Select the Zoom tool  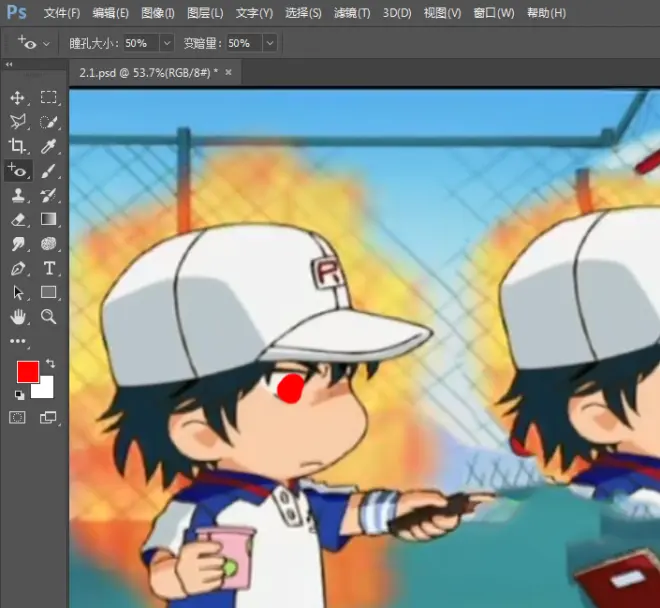pyautogui.click(x=48, y=317)
